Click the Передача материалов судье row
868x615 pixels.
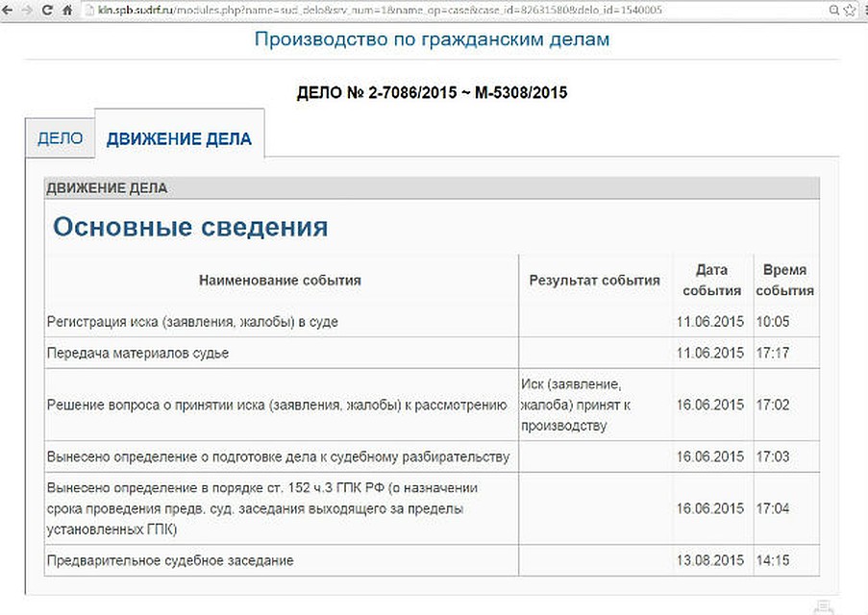tap(279, 353)
